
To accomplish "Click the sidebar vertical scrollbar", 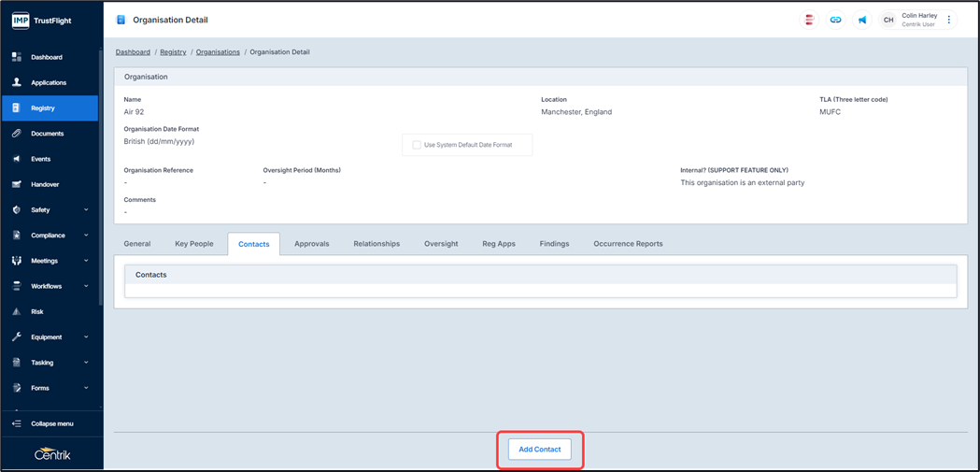I will 100,187.
